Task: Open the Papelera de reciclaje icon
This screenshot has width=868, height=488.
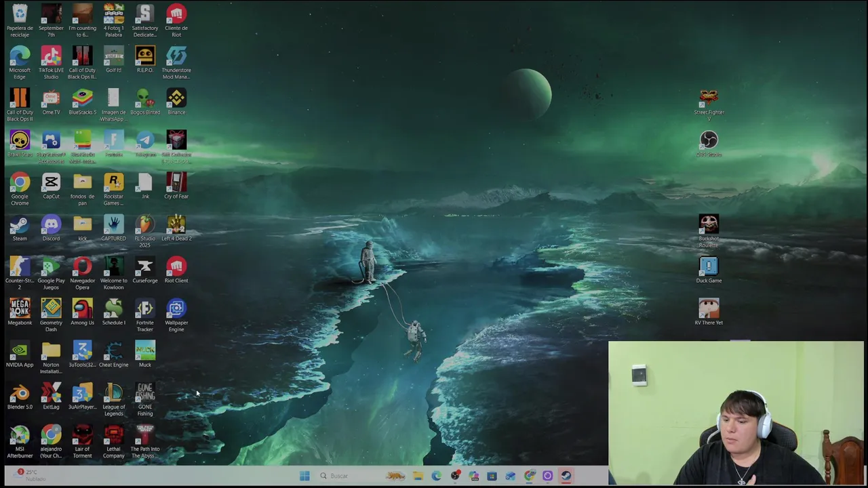Action: pos(20,20)
